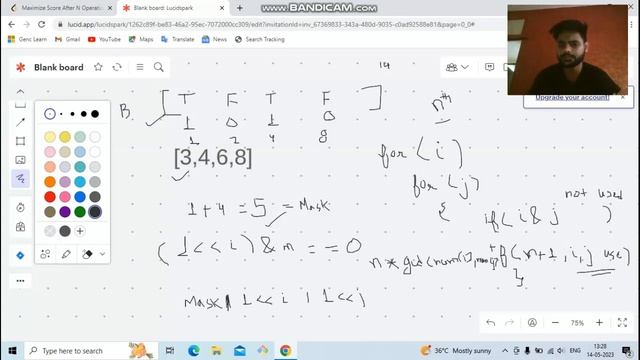640x360 pixels.
Task: Choose the second smallest pen stroke size
Action: tap(61, 114)
